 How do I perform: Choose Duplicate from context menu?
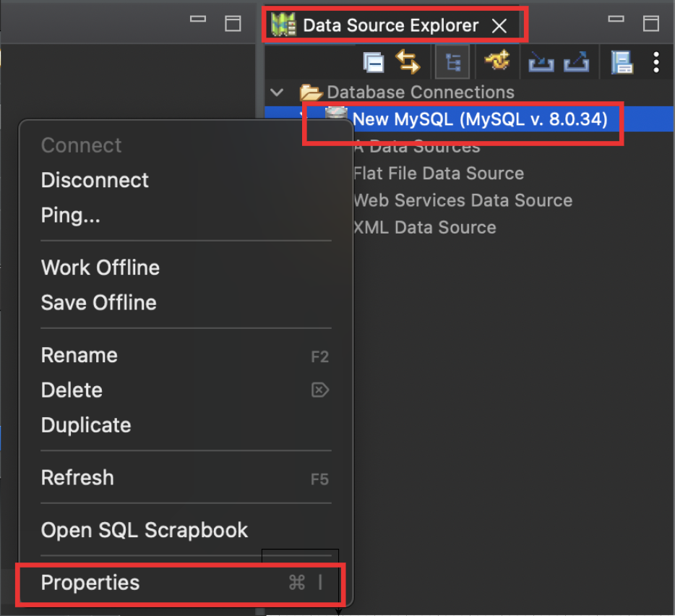(186, 425)
